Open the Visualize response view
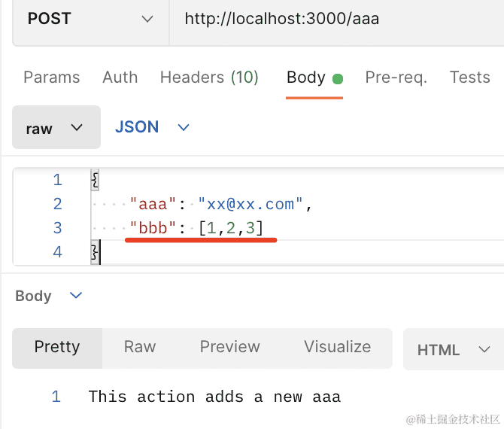The width and height of the screenshot is (504, 429). tap(337, 347)
